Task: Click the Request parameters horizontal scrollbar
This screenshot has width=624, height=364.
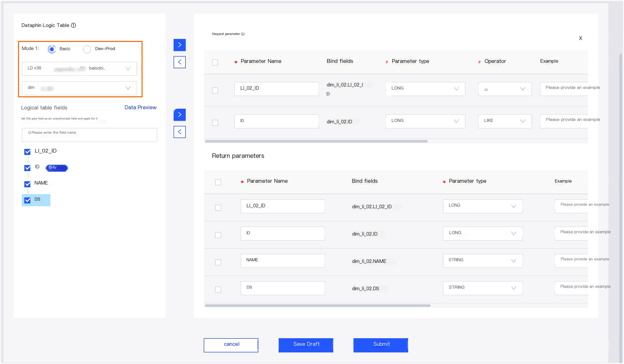Action: [x=316, y=141]
